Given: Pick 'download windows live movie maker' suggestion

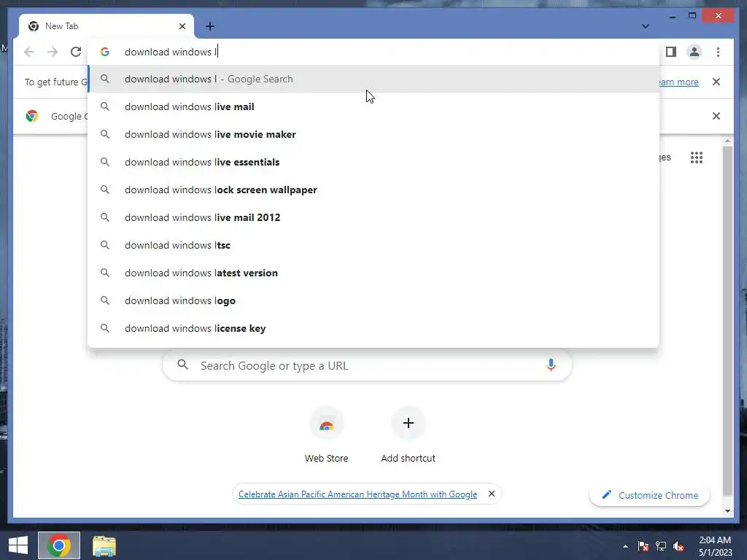Looking at the screenshot, I should (x=374, y=134).
